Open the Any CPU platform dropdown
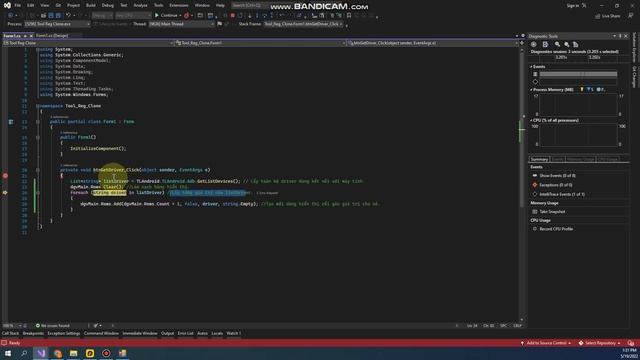Screen dimensions: 640x360 (x=133, y=16)
